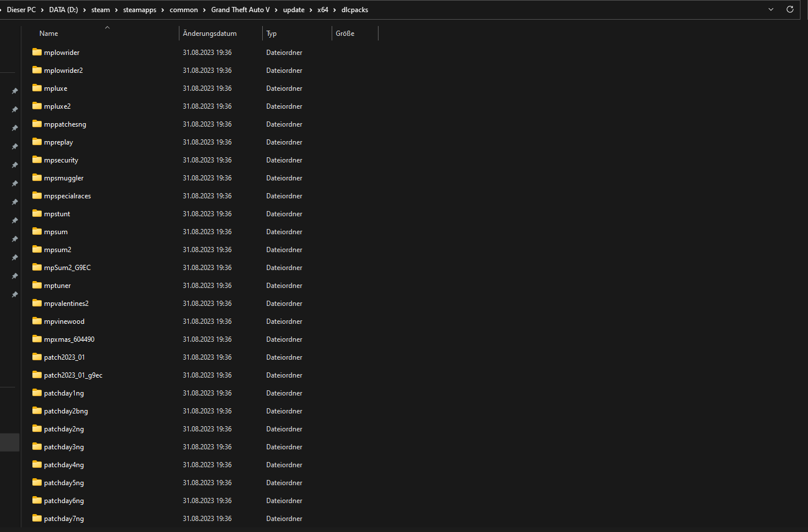Select the mpsmuggler folder icon
This screenshot has width=808, height=532.
coord(37,178)
